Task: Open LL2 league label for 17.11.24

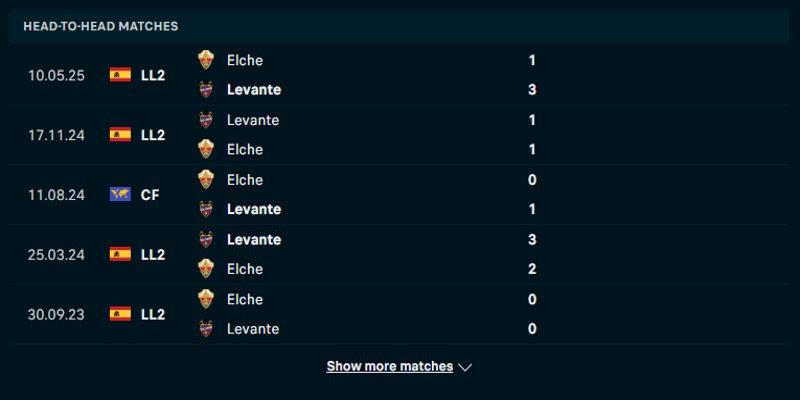Action: [x=153, y=135]
